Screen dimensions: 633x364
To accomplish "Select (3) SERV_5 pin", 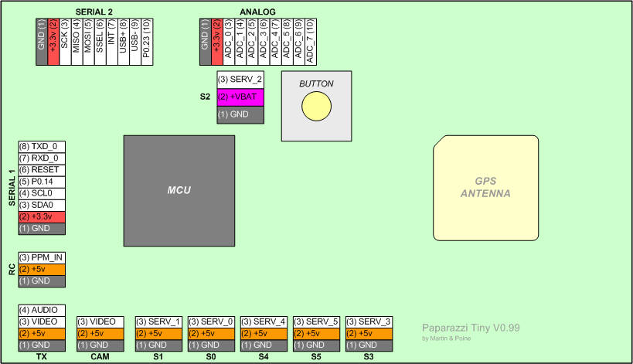I will point(316,321).
